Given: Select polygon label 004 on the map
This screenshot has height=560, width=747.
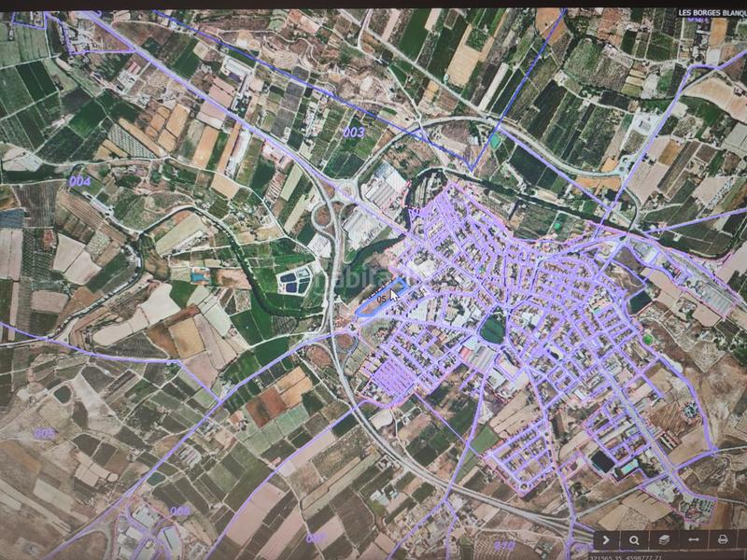Looking at the screenshot, I should 79,181.
